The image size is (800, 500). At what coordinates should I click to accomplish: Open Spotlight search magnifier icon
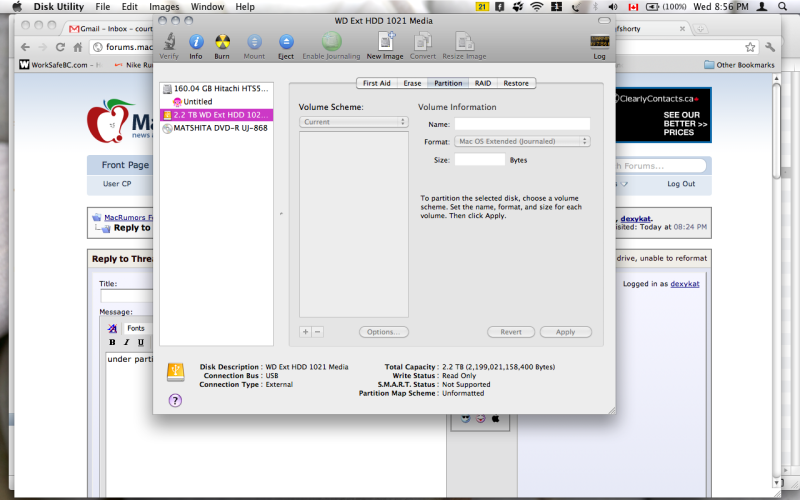[782, 7]
